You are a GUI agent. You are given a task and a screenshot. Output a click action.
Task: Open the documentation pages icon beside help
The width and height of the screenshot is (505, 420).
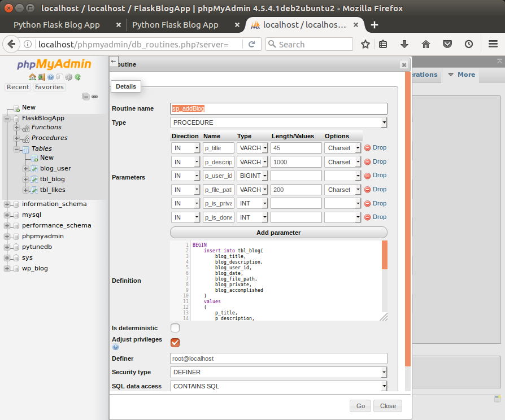[x=59, y=77]
